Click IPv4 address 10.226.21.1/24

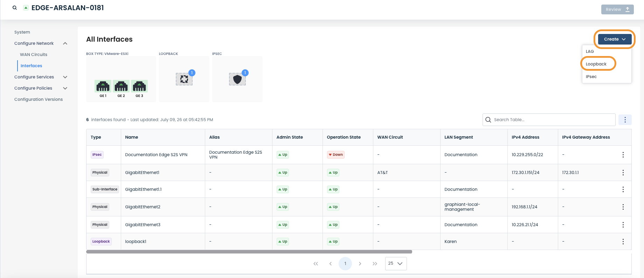pyautogui.click(x=525, y=225)
